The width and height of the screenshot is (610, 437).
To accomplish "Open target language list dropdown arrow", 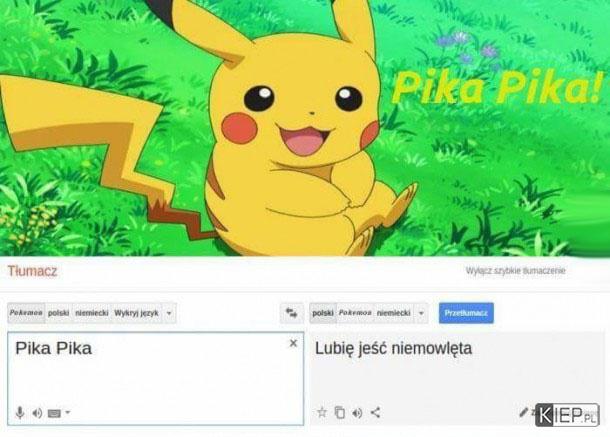I will coord(421,313).
